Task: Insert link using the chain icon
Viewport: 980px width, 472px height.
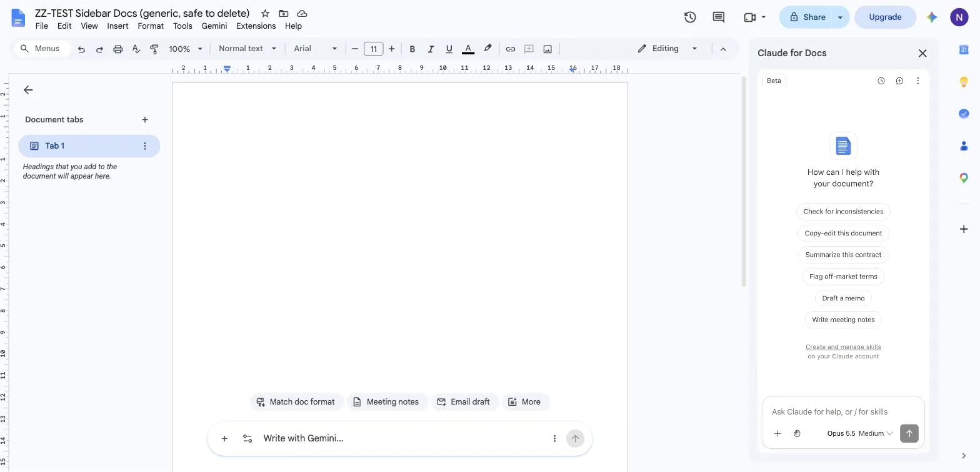Action: (x=511, y=49)
